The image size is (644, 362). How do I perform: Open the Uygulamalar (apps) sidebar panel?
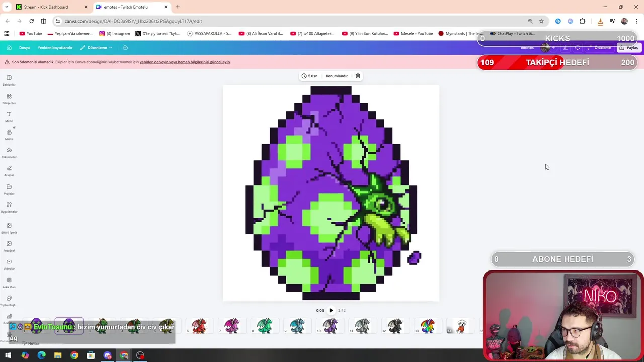9,207
